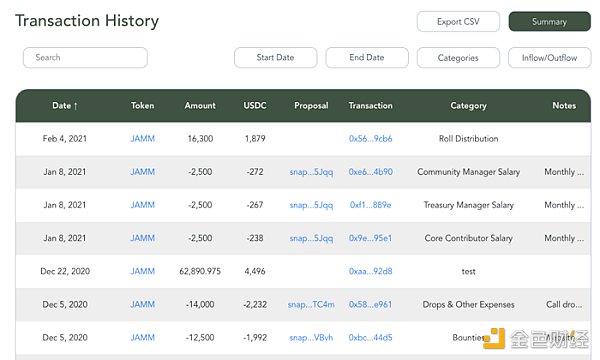Open transaction link 0xbc...44d5
The image size is (600, 360).
pos(370,338)
